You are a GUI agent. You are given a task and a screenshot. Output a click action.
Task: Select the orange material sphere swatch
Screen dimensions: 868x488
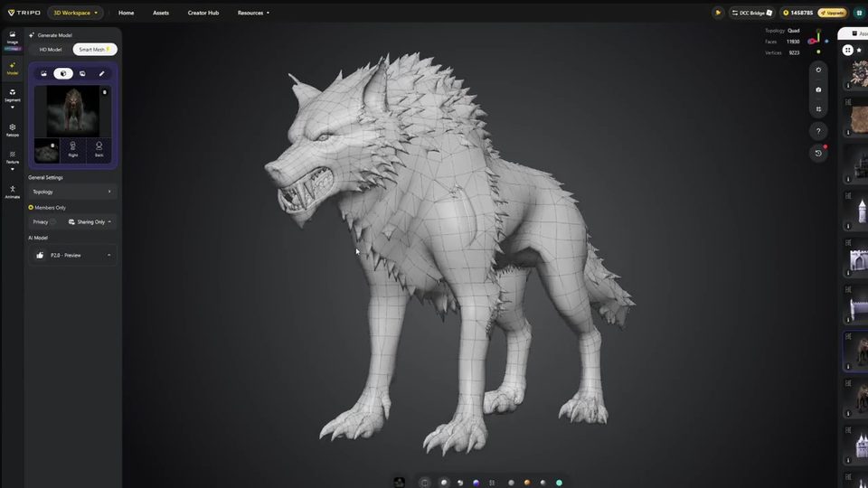(527, 483)
